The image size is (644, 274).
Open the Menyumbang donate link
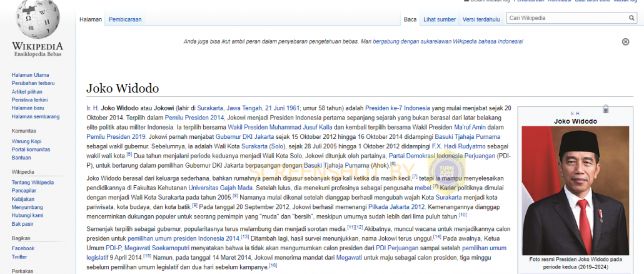[x=27, y=207]
